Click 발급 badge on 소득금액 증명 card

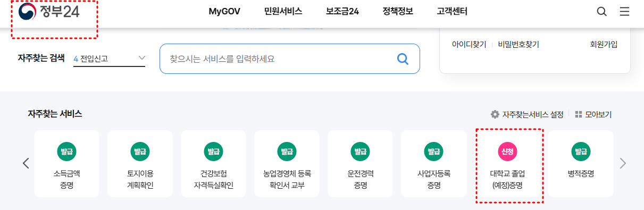tap(66, 151)
